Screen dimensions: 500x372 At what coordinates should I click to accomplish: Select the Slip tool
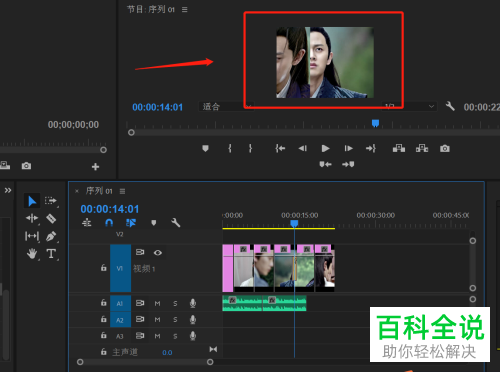pyautogui.click(x=32, y=236)
